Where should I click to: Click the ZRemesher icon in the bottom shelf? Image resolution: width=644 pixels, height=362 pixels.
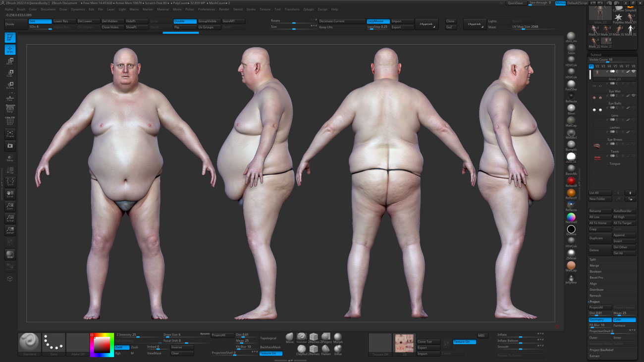click(314, 338)
